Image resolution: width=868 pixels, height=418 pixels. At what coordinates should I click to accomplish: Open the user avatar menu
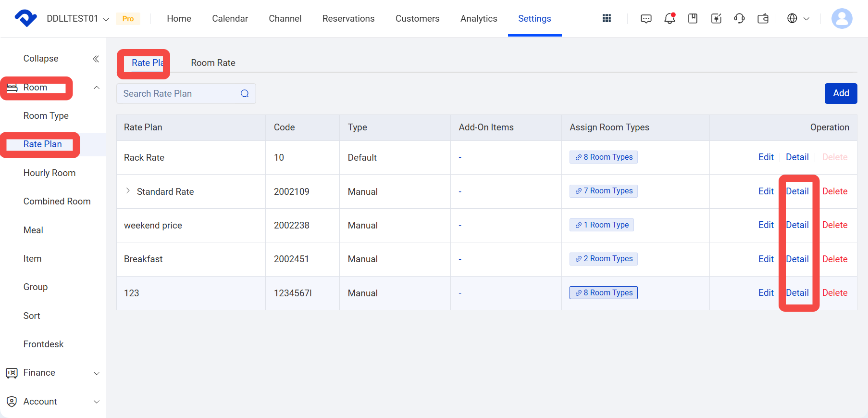pos(842,18)
